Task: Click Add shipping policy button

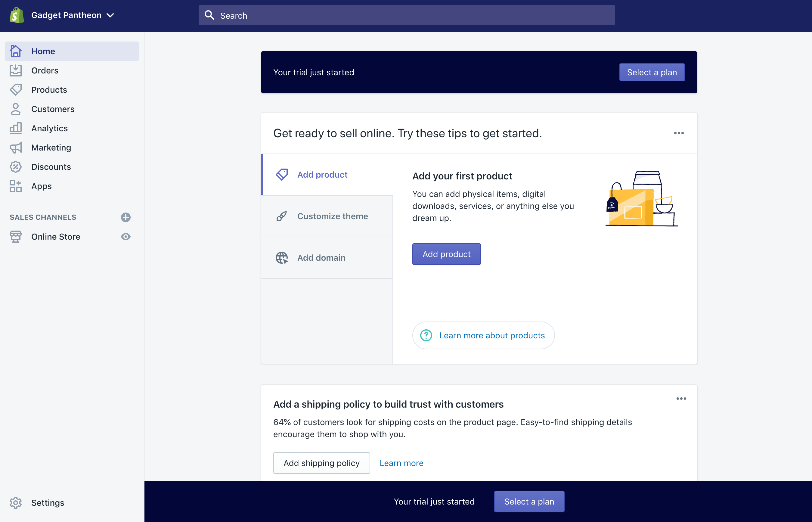Action: 321,463
